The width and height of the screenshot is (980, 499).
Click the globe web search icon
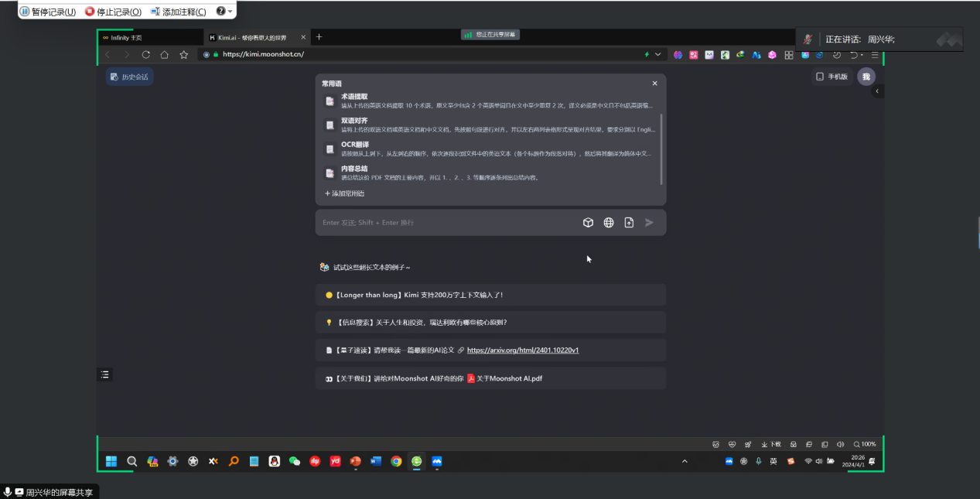609,223
